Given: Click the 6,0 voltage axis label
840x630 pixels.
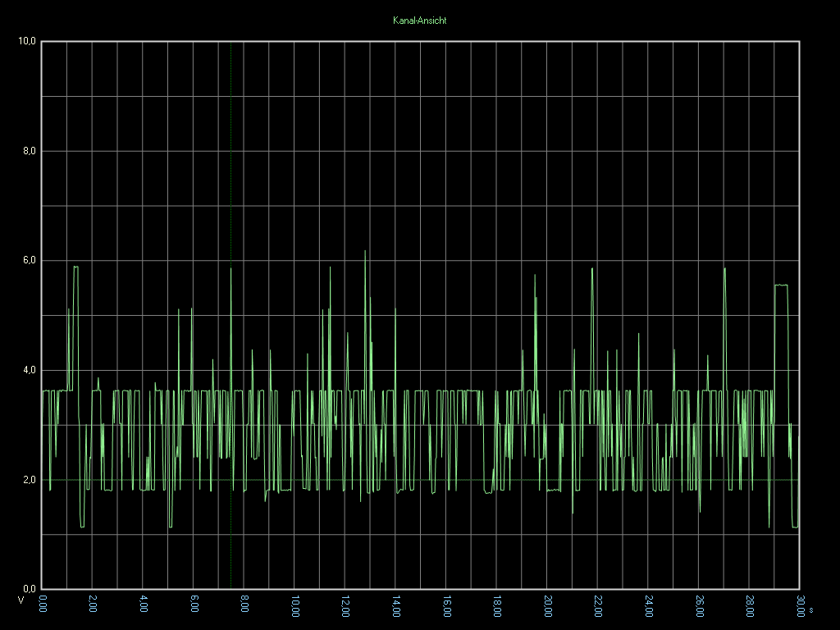Looking at the screenshot, I should [29, 260].
